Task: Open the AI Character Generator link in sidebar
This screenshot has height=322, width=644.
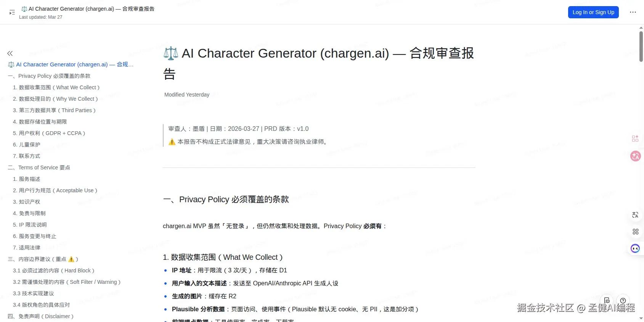Action: coord(71,64)
